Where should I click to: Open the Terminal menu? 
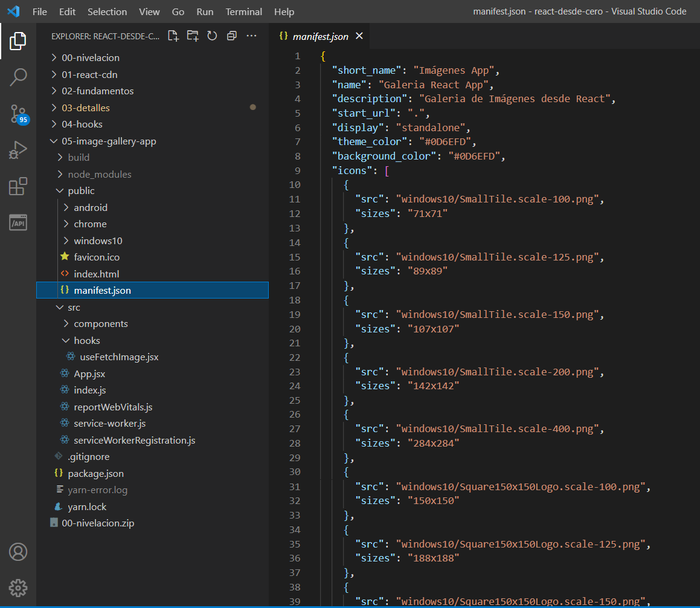pyautogui.click(x=245, y=12)
